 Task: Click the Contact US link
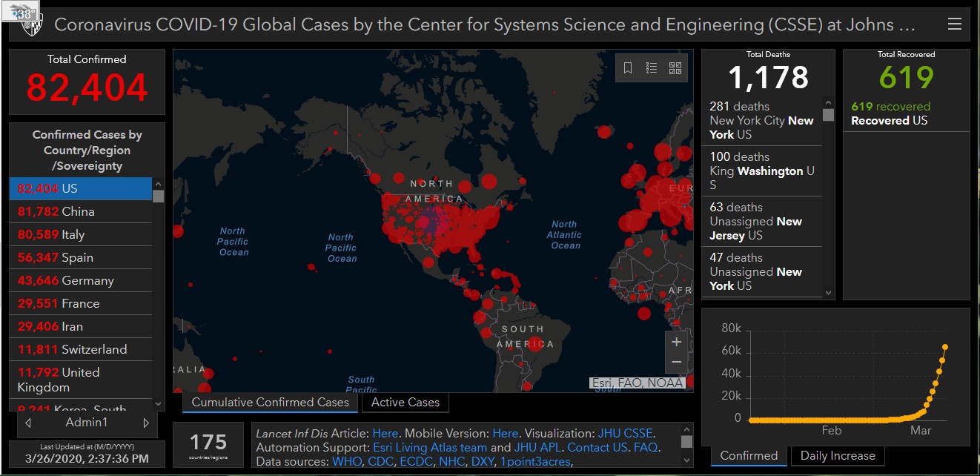598,447
